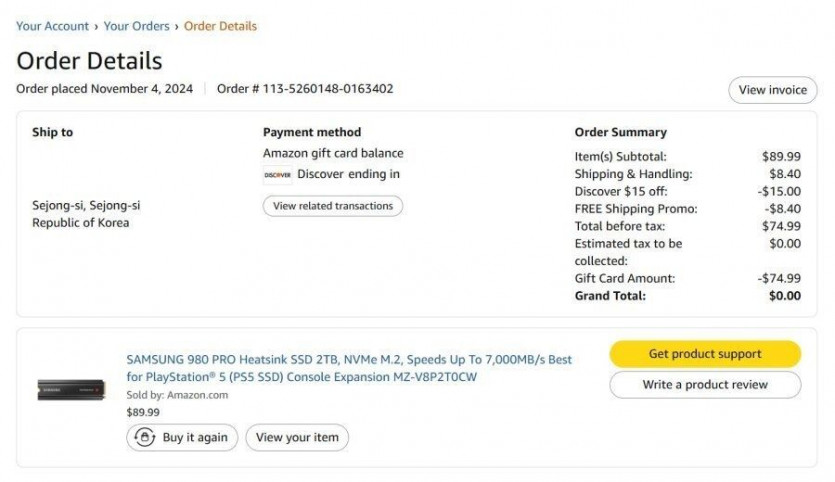Navigate to Your Orders breadcrumb

136,26
